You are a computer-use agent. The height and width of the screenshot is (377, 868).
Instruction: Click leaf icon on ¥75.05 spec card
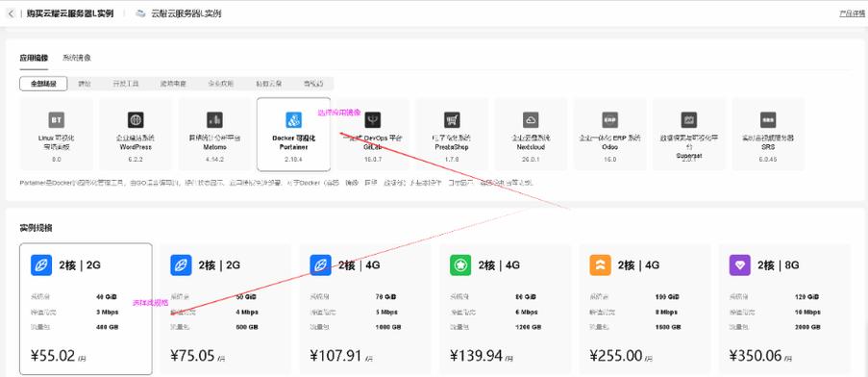tap(181, 265)
